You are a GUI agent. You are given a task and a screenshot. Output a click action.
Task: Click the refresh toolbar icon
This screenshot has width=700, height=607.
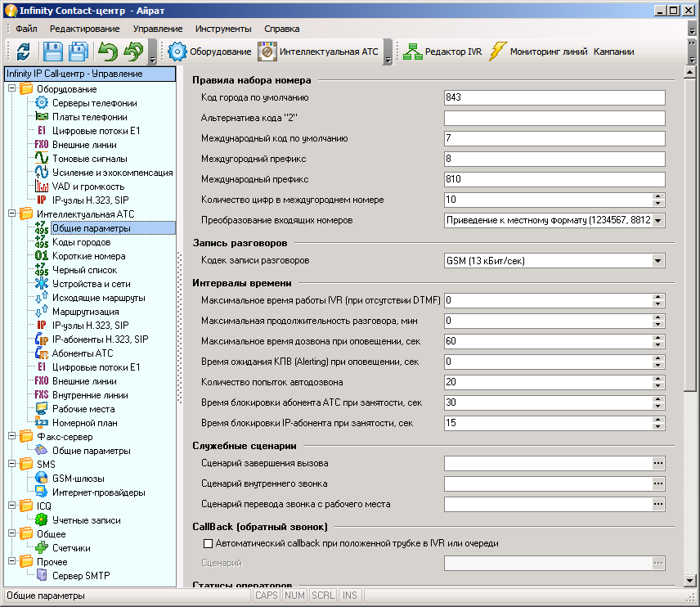pos(24,52)
